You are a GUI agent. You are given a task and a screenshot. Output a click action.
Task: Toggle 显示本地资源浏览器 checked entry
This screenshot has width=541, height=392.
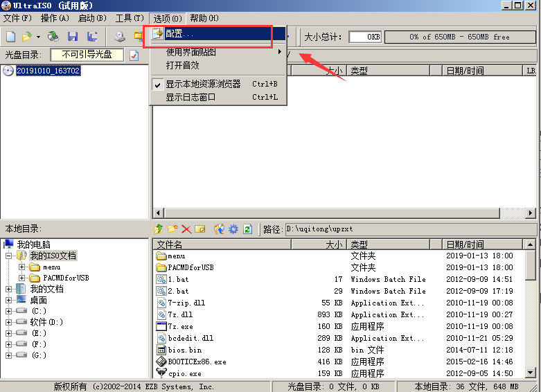pyautogui.click(x=218, y=84)
